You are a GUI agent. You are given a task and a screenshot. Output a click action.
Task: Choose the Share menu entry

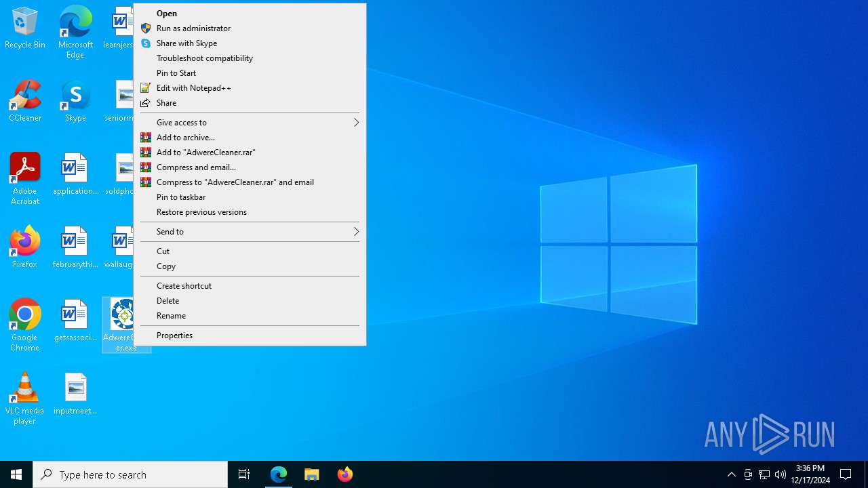pyautogui.click(x=250, y=102)
